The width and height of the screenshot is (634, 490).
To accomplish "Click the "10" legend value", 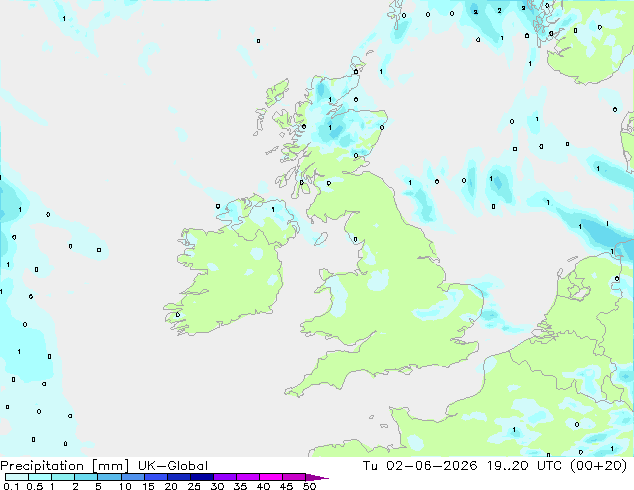I will click(x=125, y=486).
